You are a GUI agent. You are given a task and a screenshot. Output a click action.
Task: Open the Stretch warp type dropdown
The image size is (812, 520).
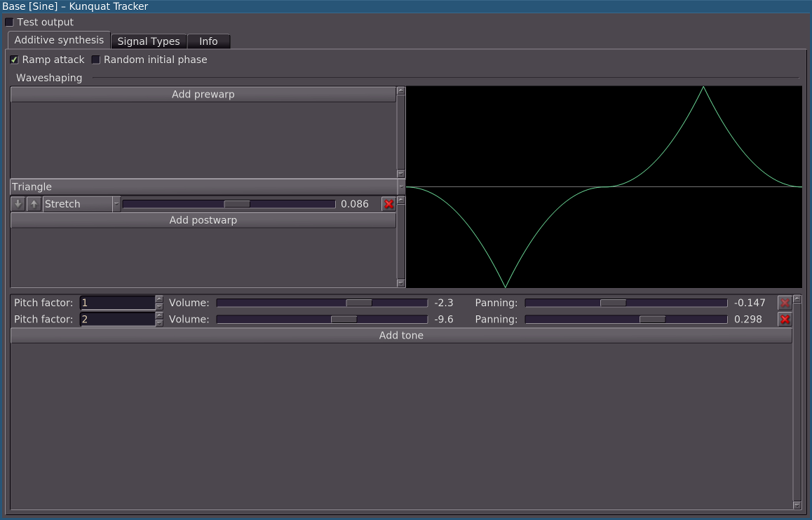[81, 204]
